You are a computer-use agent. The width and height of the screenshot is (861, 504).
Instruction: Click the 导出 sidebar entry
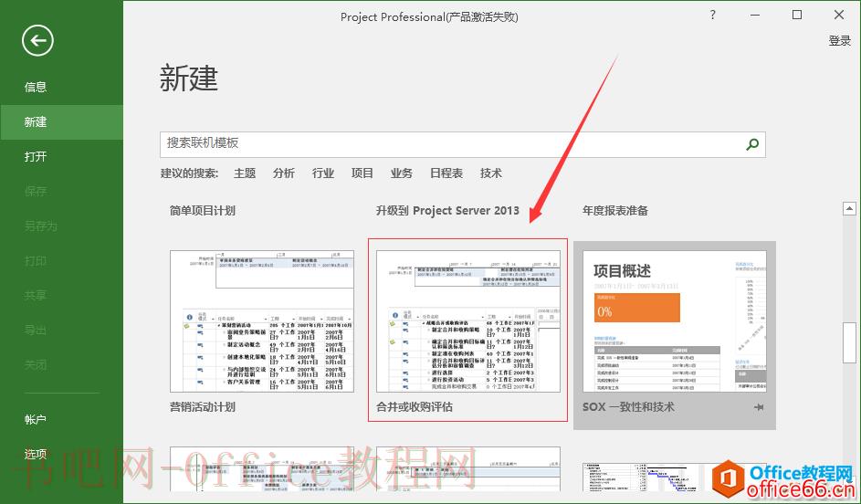click(35, 330)
